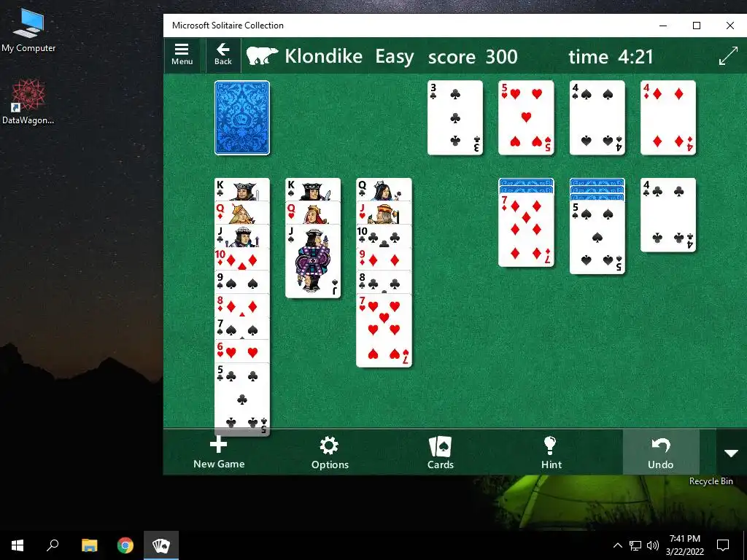Select the 4 of diamonds foundation pile
The height and width of the screenshot is (560, 747).
[668, 117]
